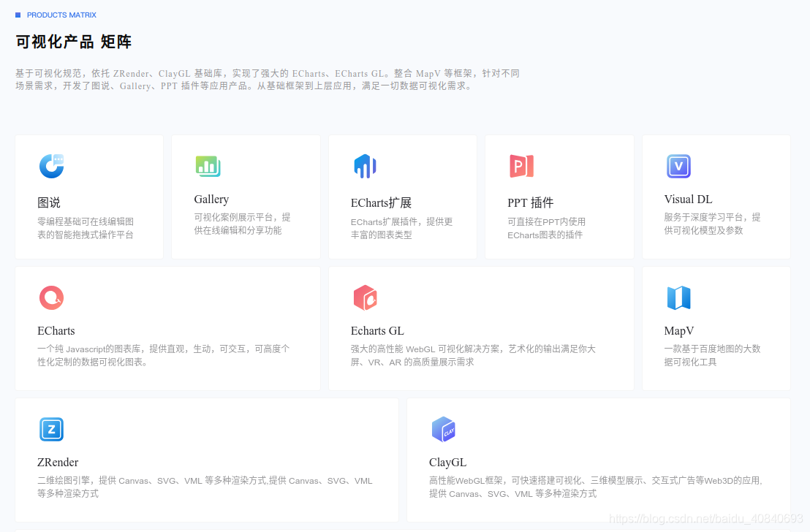Click the MapV blue folded map icon
The height and width of the screenshot is (532, 810).
(678, 297)
